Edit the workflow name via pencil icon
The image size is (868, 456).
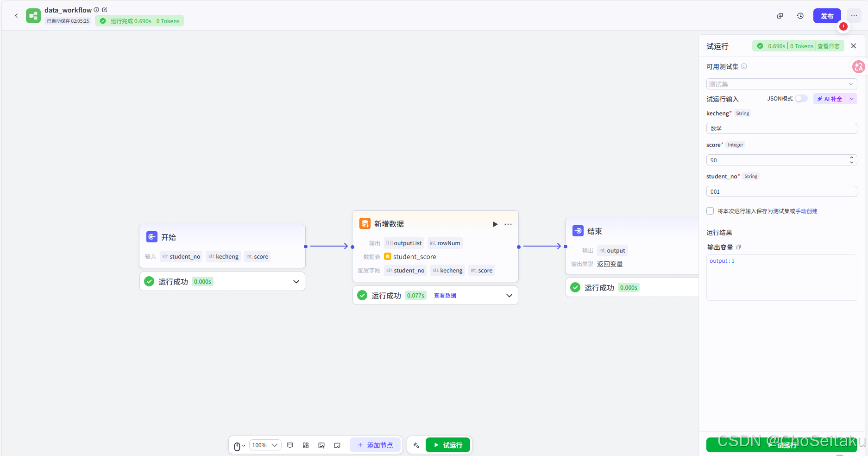pos(105,10)
